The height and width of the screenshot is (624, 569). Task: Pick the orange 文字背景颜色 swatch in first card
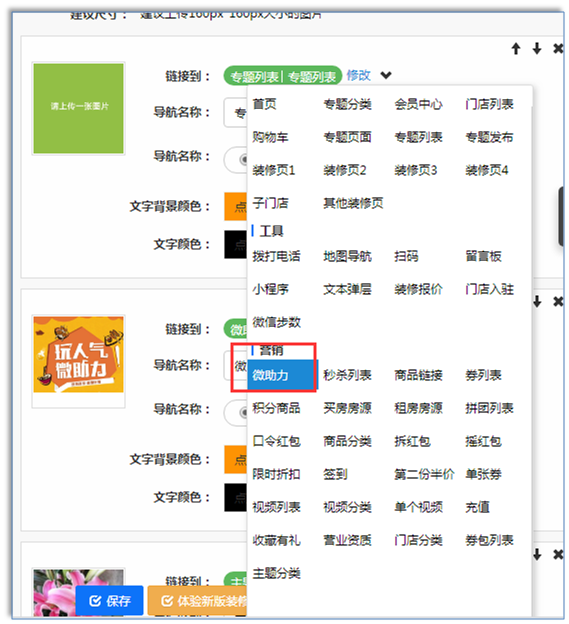pos(236,206)
